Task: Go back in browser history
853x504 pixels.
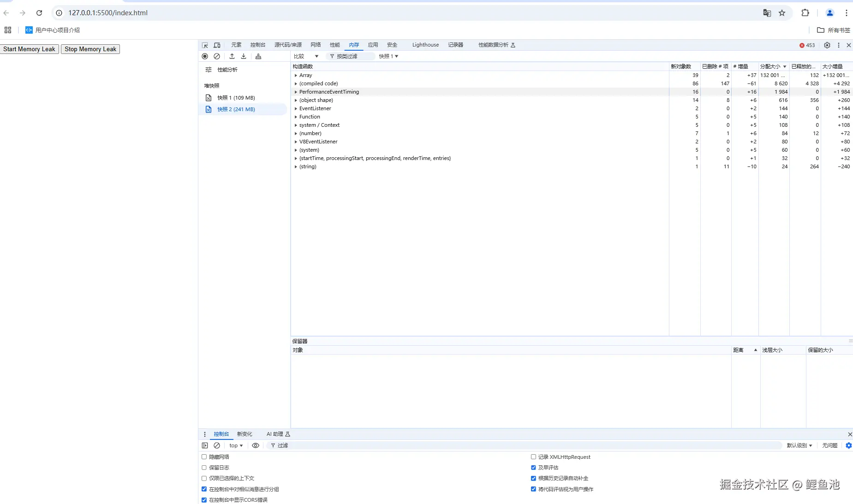Action: (6, 13)
